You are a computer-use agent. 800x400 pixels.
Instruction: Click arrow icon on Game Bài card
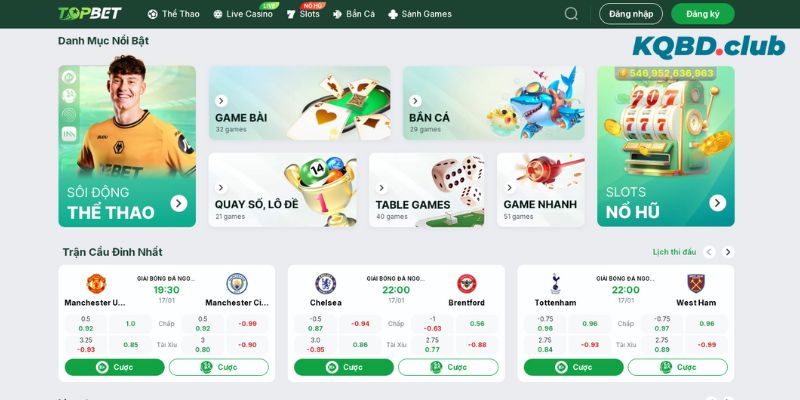pyautogui.click(x=221, y=101)
